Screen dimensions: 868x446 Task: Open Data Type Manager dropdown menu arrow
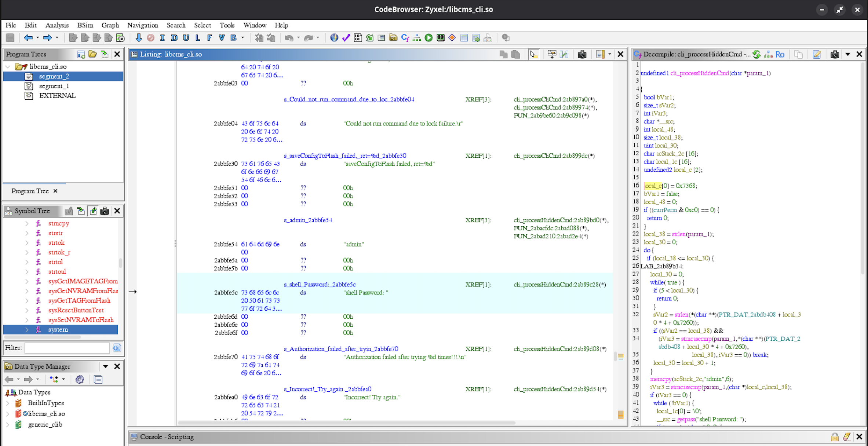[x=106, y=366]
